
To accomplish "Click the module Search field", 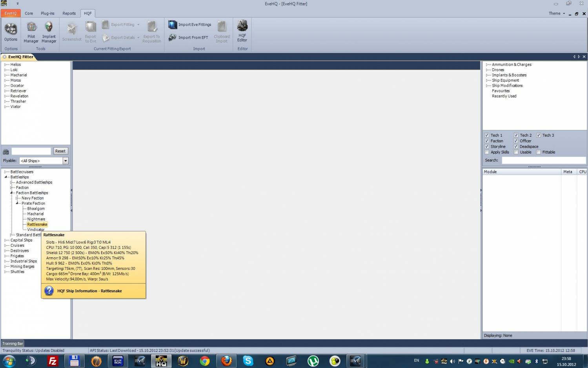I will (544, 160).
